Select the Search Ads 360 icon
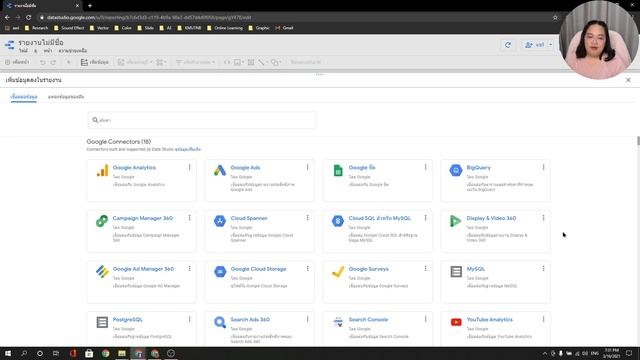 (x=220, y=322)
